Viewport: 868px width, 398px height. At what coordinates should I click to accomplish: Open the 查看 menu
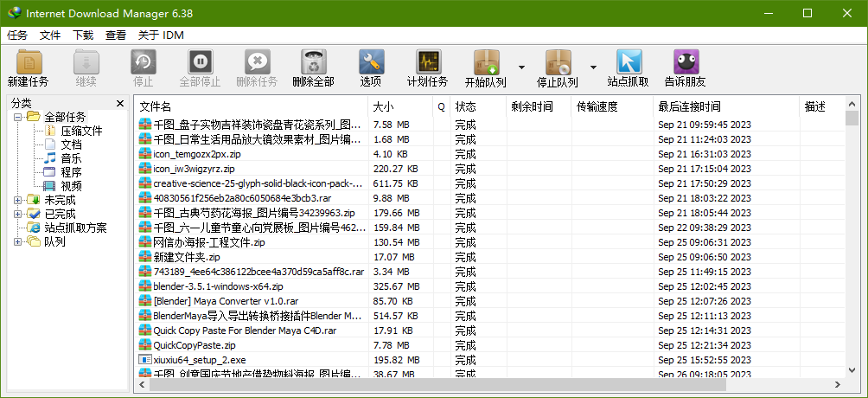[x=116, y=35]
